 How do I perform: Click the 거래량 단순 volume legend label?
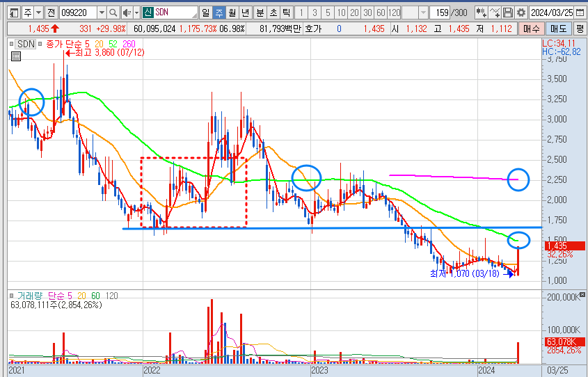(41, 296)
